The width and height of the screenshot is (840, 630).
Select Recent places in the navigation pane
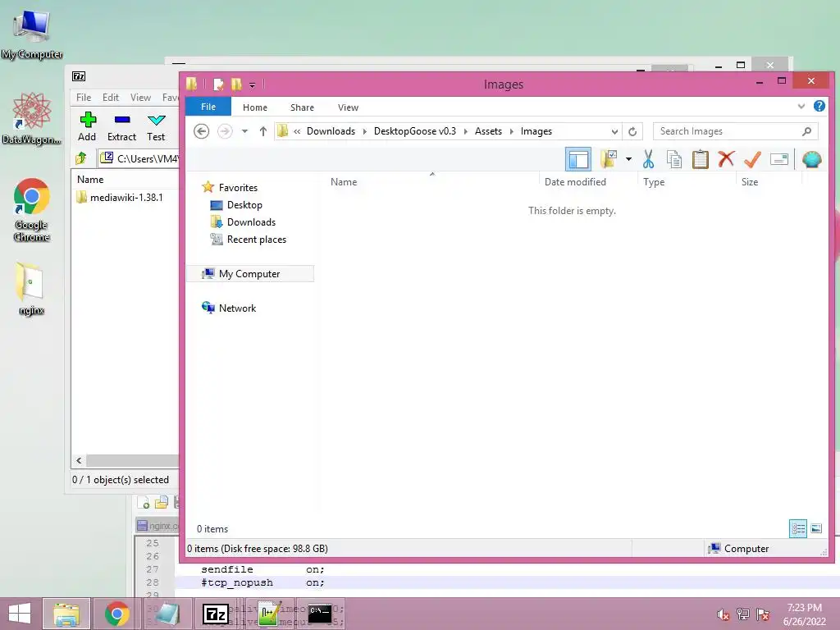point(256,240)
